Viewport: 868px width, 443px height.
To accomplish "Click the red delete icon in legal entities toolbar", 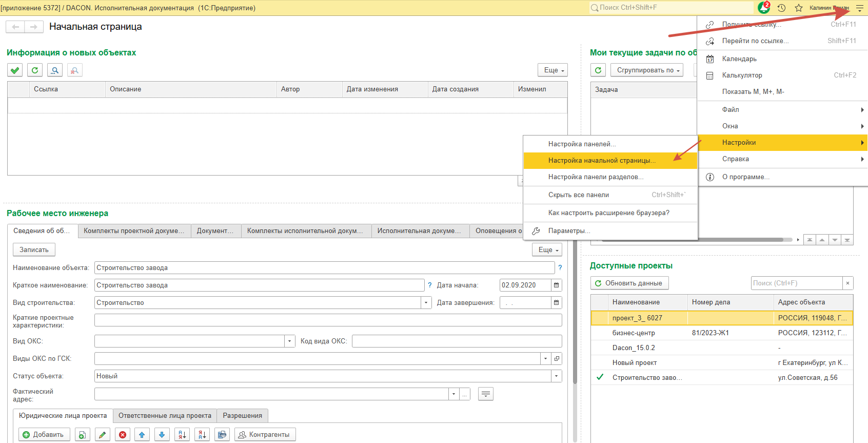I will tap(123, 435).
